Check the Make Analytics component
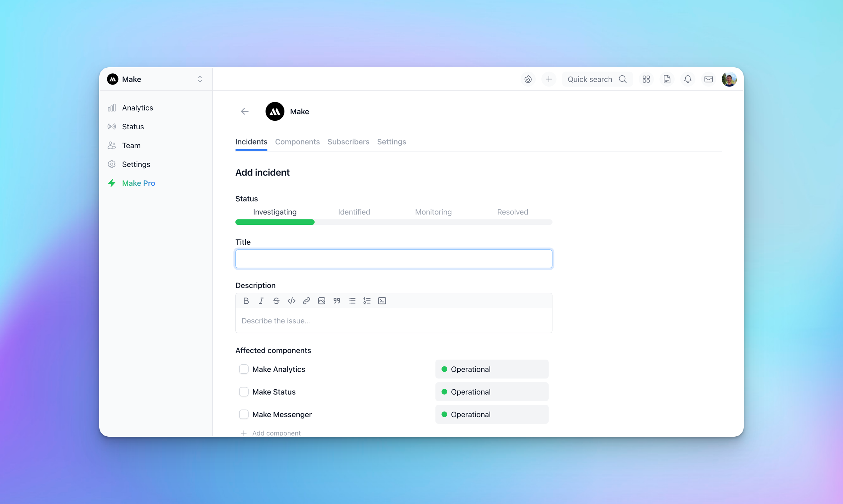This screenshot has height=504, width=843. pos(244,369)
